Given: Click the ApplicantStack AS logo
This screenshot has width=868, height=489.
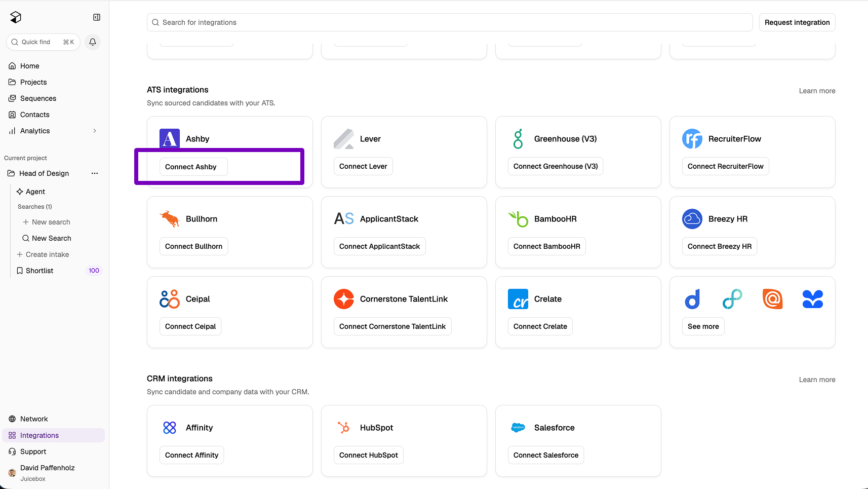Looking at the screenshot, I should tap(344, 219).
